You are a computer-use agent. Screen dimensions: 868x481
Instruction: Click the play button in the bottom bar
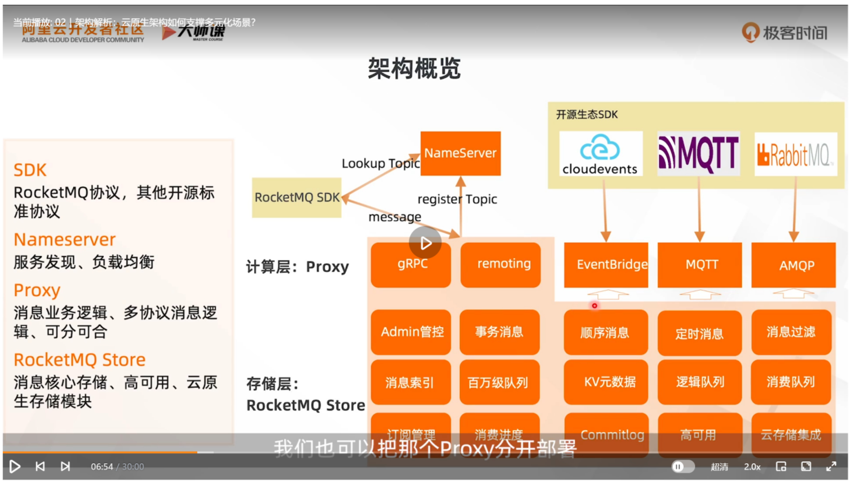[14, 466]
